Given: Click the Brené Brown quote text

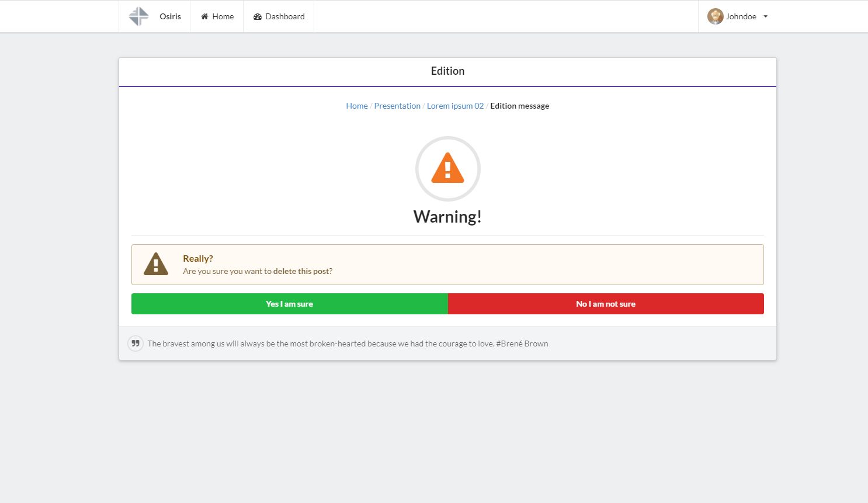Looking at the screenshot, I should pyautogui.click(x=348, y=344).
